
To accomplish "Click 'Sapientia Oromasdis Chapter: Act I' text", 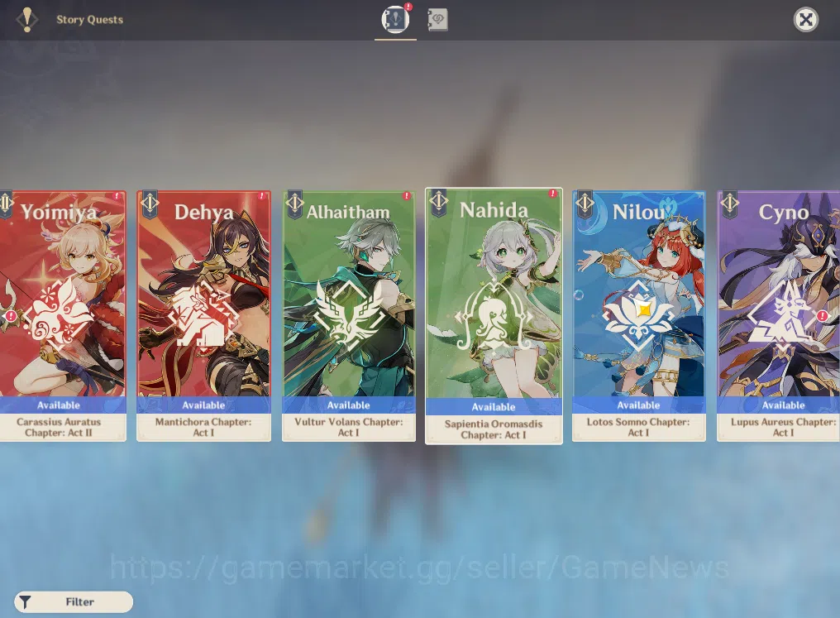I will tap(494, 429).
